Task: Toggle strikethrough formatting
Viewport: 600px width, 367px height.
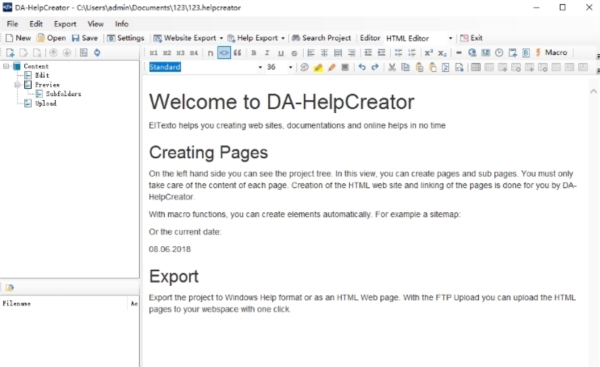Action: 294,53
